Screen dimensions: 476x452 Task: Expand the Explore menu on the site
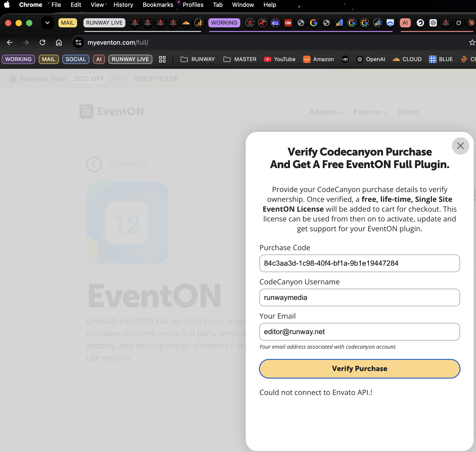pyautogui.click(x=370, y=112)
